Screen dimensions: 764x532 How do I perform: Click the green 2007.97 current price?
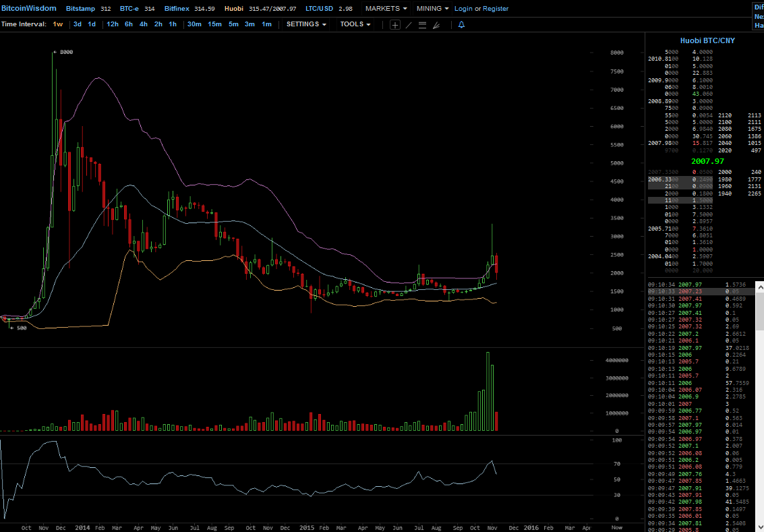pyautogui.click(x=707, y=160)
